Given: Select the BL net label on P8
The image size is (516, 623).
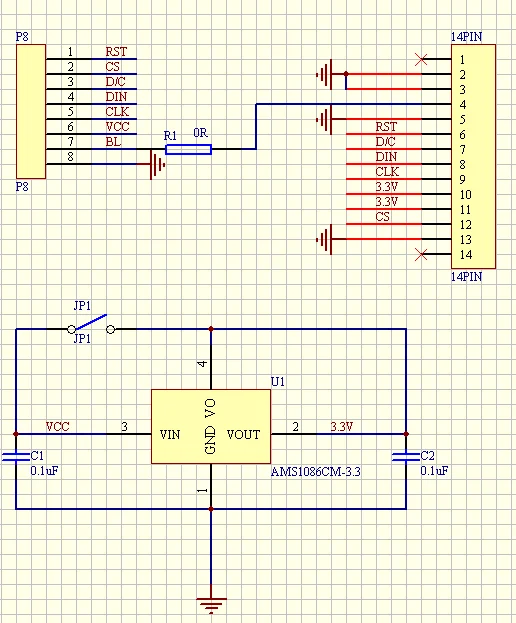Looking at the screenshot, I should click(x=113, y=141).
